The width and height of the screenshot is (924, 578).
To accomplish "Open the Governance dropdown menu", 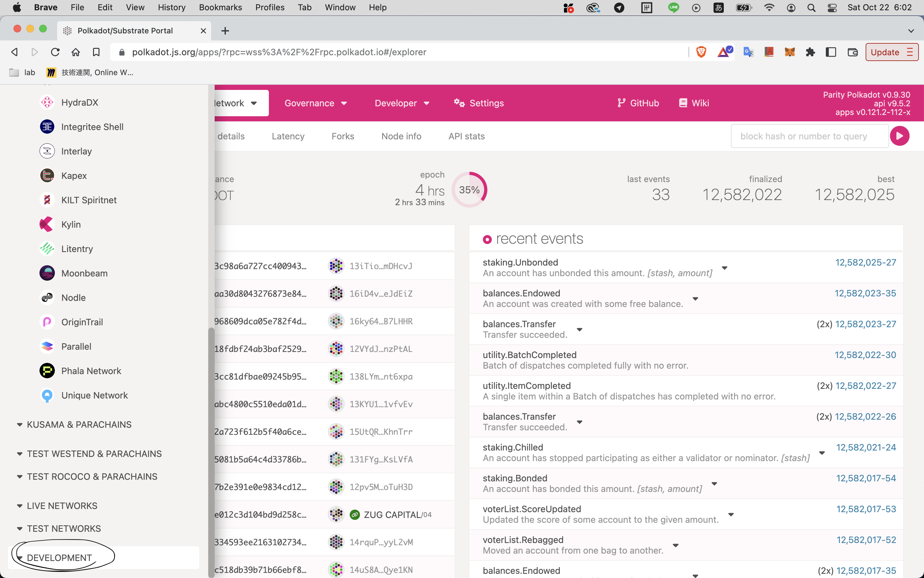I will pos(315,103).
